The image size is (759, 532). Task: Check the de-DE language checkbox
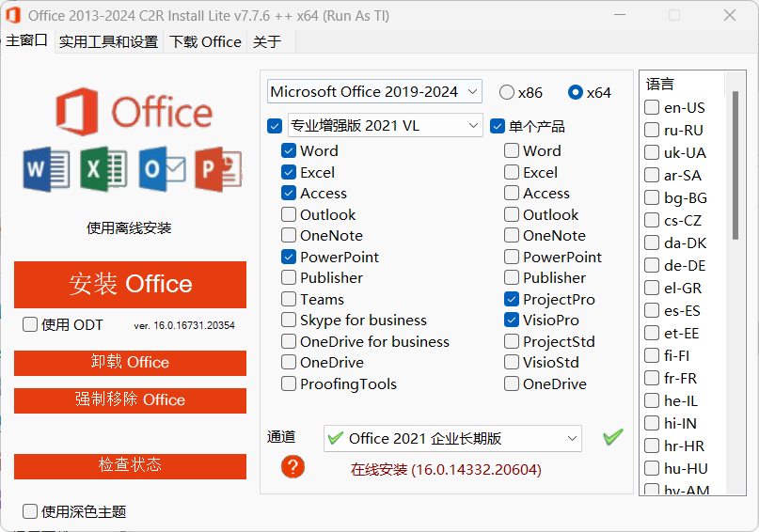click(x=652, y=265)
